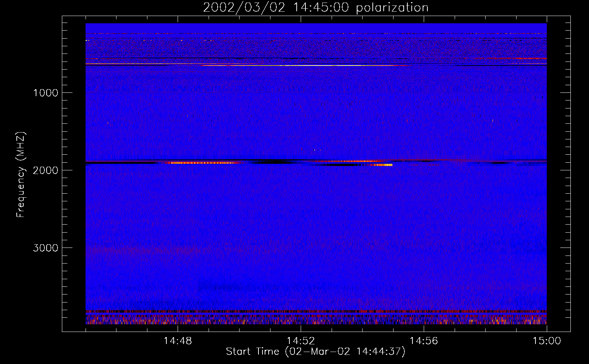Screen dimensions: 589x364
Task: Click the 'Start Time (02-Mar-02 14:44:37)' label
Action: click(x=316, y=352)
